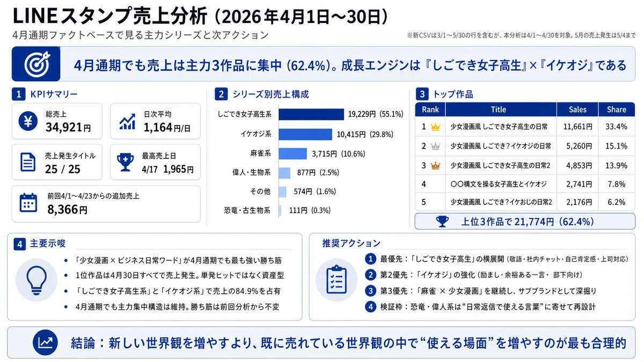
Task: Click the 第3優先 麻雀 × 少女漫画 action line
Action: pos(488,291)
